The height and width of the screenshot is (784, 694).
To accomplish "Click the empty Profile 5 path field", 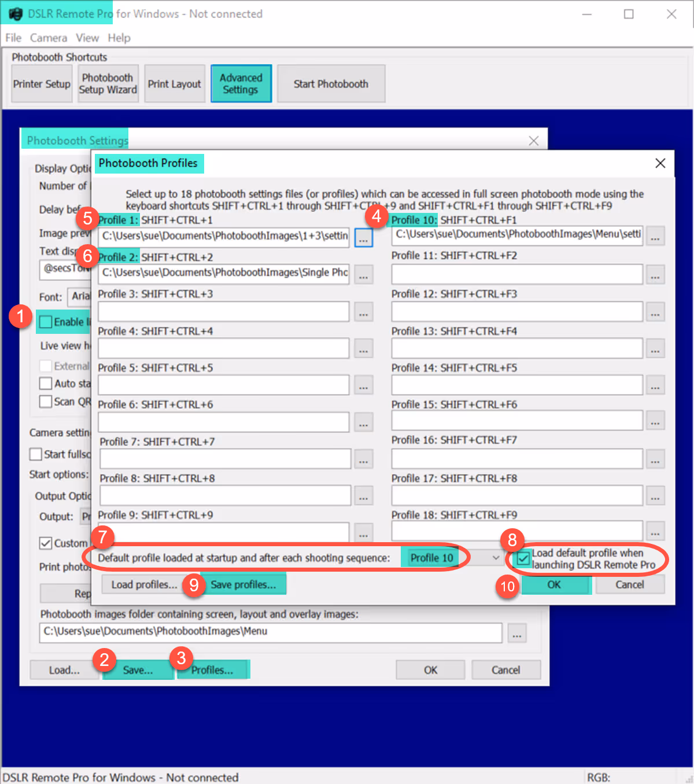I will coord(224,385).
